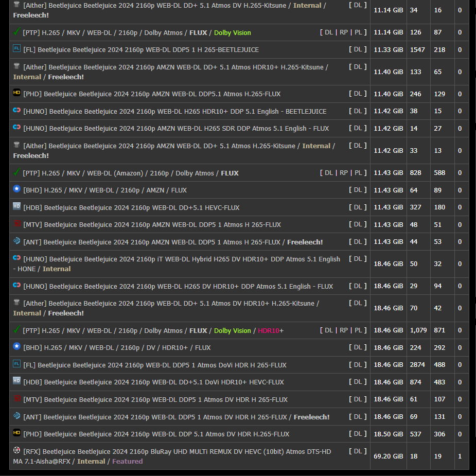Image resolution: width=476 pixels, height=476 pixels.
Task: Click DL for the MTV 18.46 GiB DV HDR release
Action: (358, 399)
